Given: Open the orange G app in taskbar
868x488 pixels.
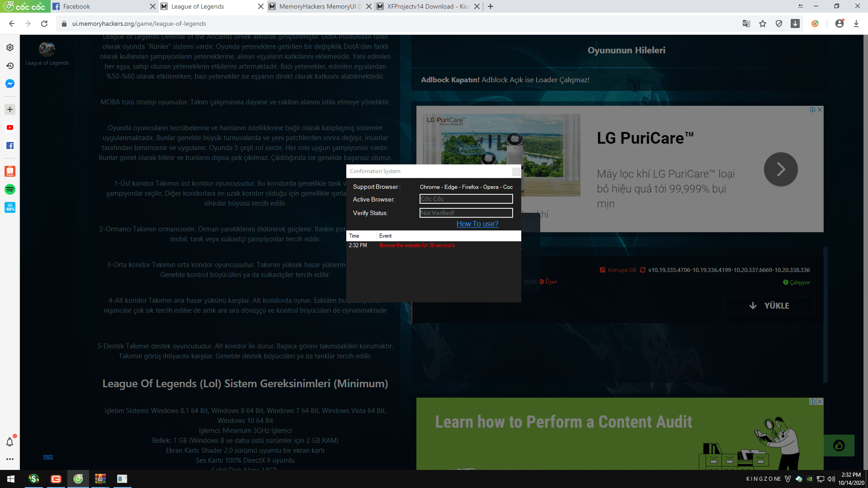Looking at the screenshot, I should tap(56, 479).
